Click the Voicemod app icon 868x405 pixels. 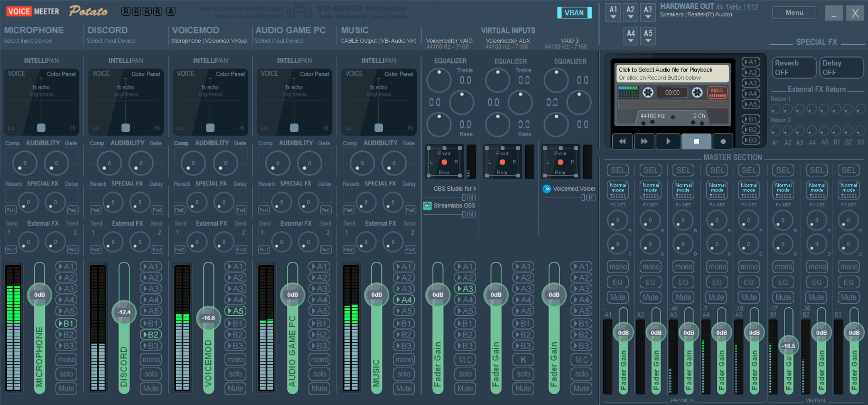(x=547, y=189)
